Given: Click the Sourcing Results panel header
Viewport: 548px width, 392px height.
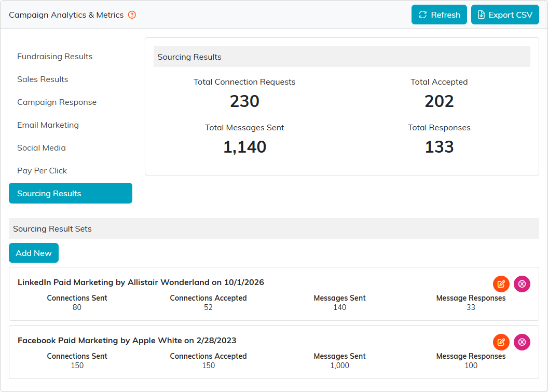Looking at the screenshot, I should point(342,57).
